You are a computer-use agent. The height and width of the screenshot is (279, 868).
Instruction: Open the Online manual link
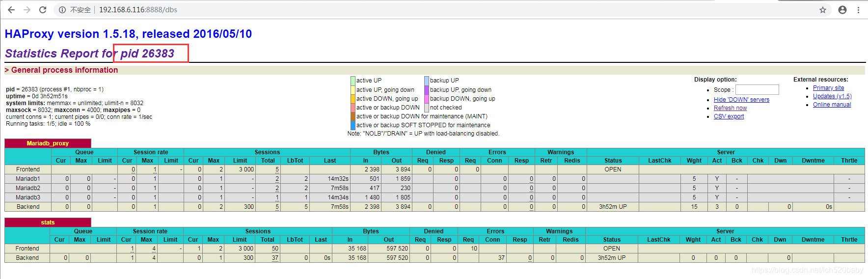(x=832, y=105)
